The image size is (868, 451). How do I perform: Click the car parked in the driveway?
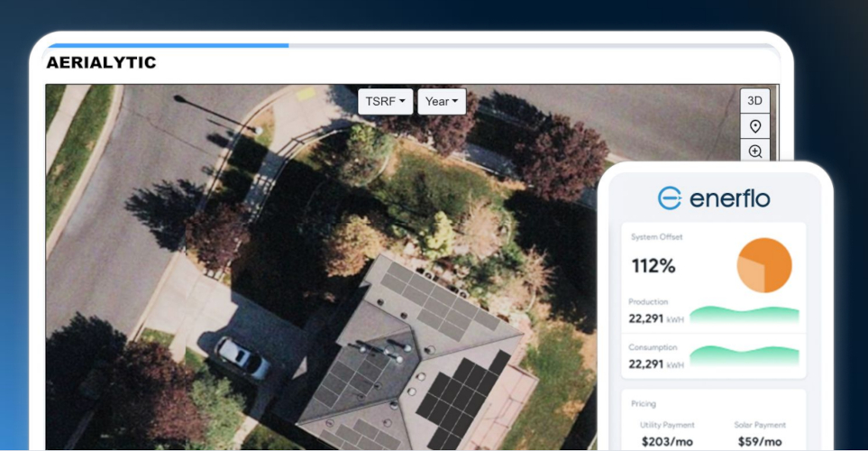241,357
